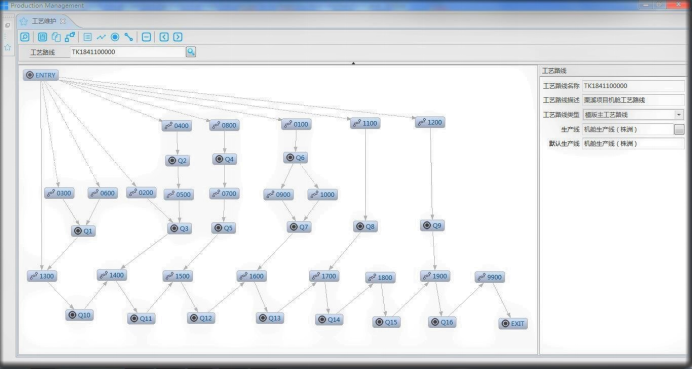Screen dimensions: 693x370
Task: Click the search magnifier beside the route field
Action: tap(190, 52)
